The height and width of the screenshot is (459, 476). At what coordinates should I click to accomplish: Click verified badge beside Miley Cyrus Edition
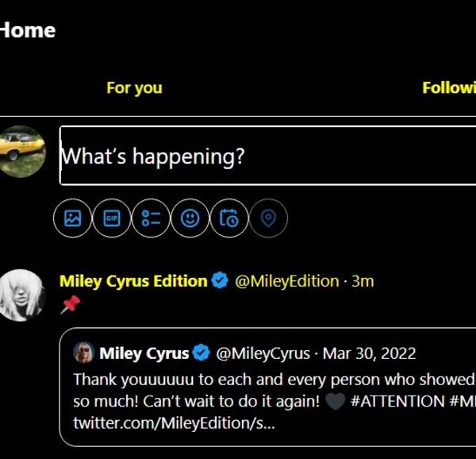pyautogui.click(x=220, y=281)
